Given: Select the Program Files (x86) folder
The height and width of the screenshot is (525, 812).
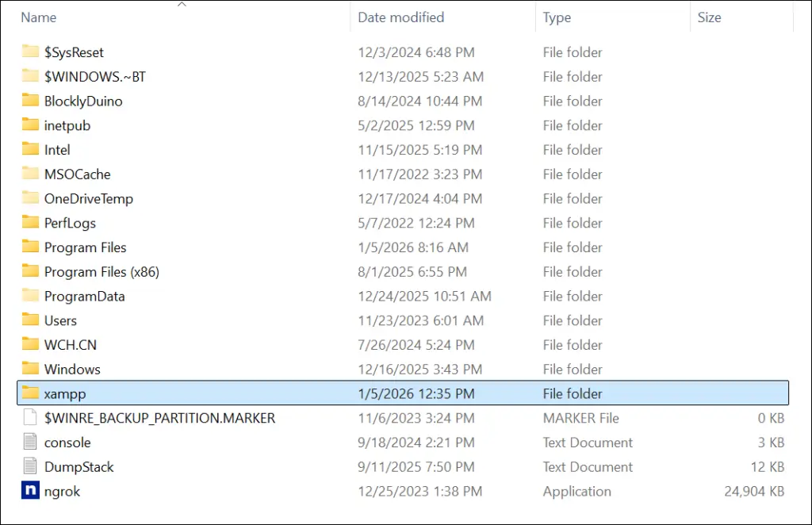Looking at the screenshot, I should pyautogui.click(x=101, y=272).
